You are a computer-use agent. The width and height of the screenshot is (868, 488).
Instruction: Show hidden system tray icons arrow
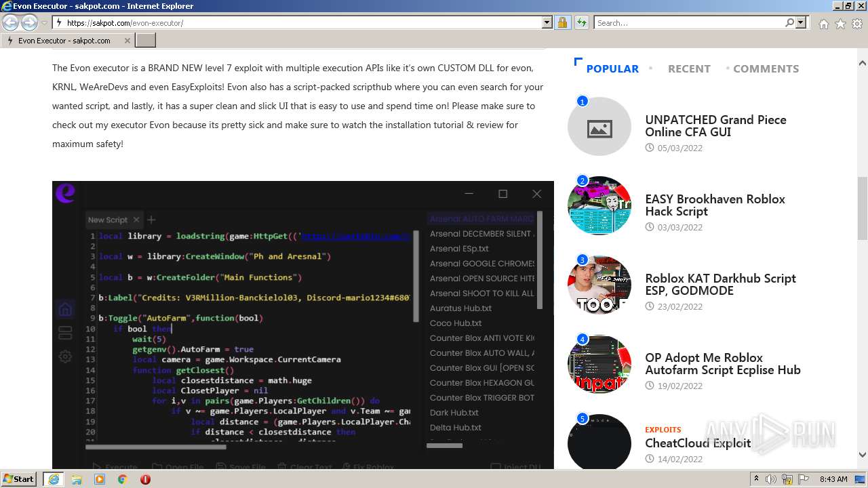point(756,479)
